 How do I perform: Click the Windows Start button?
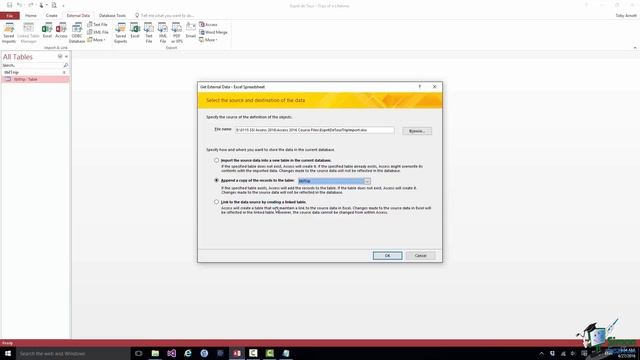click(8, 353)
